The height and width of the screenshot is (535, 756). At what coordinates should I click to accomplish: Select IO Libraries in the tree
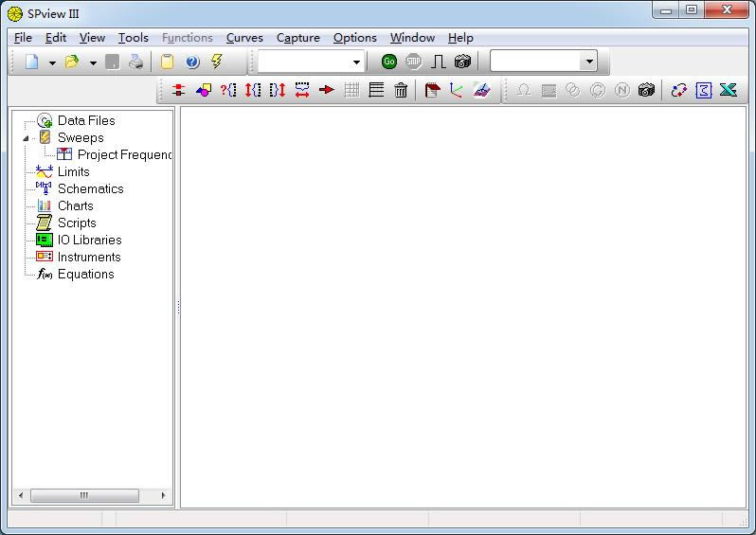[x=89, y=240]
